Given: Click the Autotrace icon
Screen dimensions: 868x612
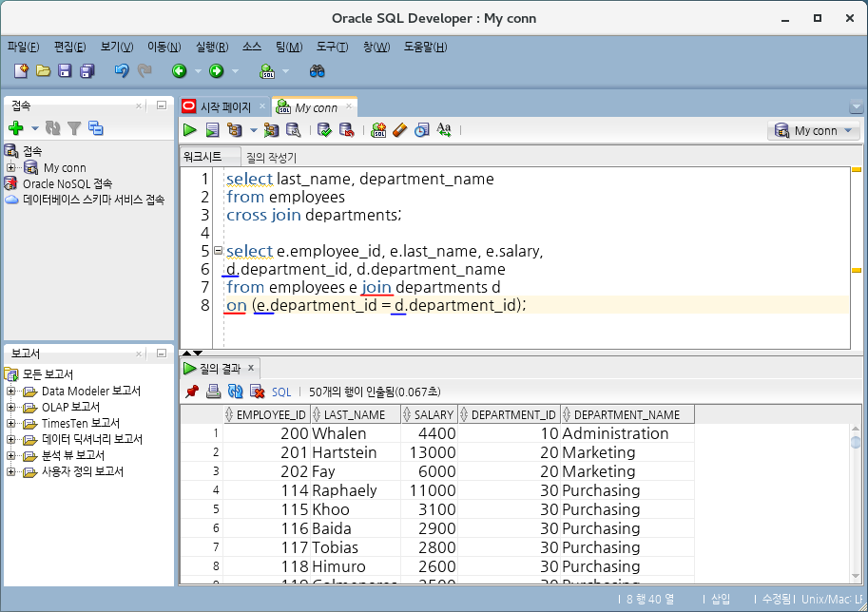Looking at the screenshot, I should pyautogui.click(x=271, y=130).
